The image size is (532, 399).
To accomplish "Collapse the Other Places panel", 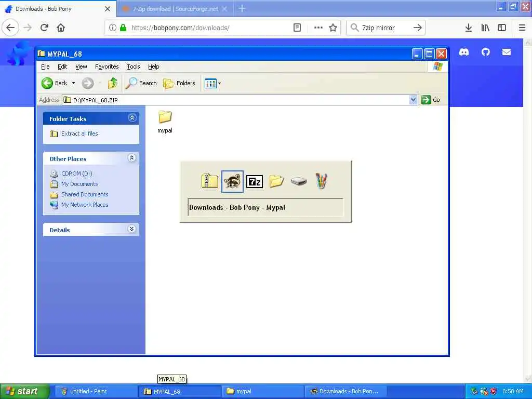I will [132, 158].
